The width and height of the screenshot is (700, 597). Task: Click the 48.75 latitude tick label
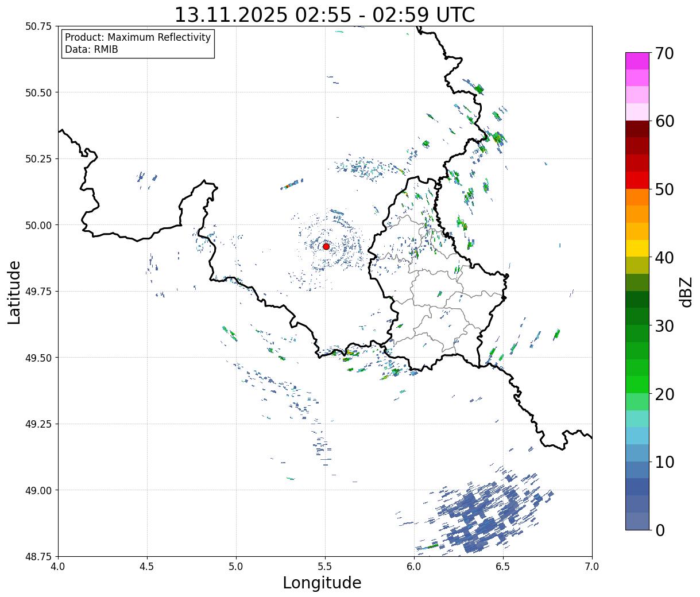(38, 556)
